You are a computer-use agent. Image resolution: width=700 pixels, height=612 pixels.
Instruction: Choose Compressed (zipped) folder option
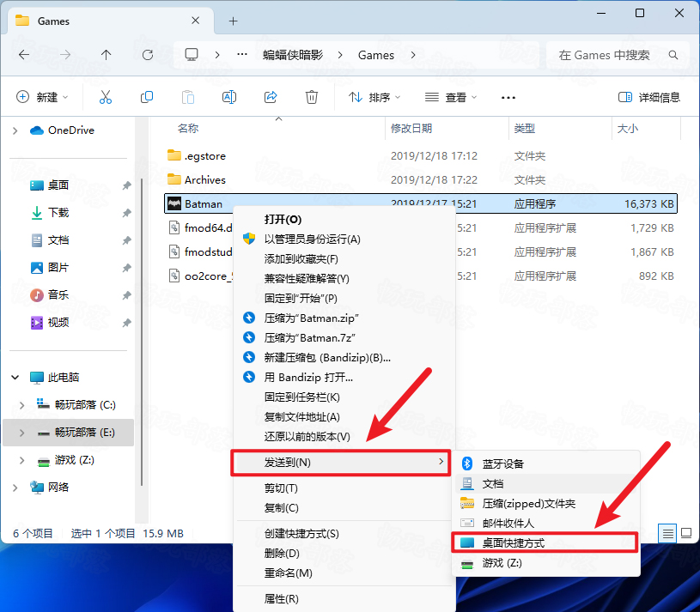[x=547, y=504]
